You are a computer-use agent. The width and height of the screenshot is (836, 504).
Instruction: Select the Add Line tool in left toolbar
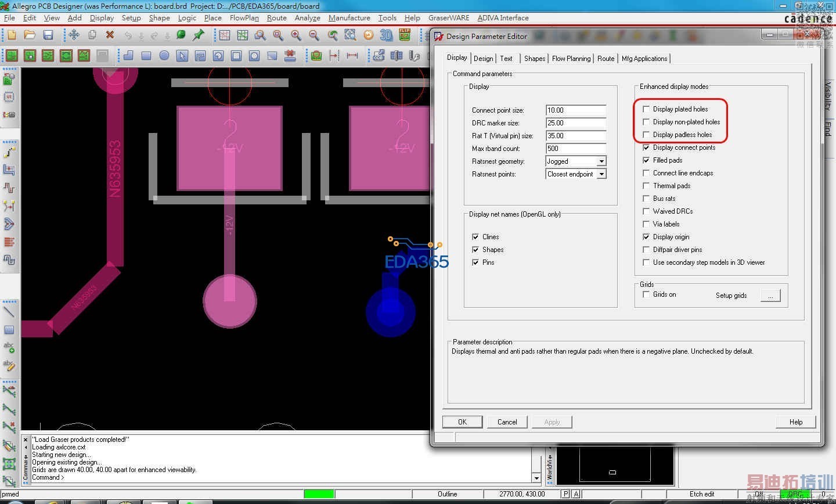click(x=9, y=312)
